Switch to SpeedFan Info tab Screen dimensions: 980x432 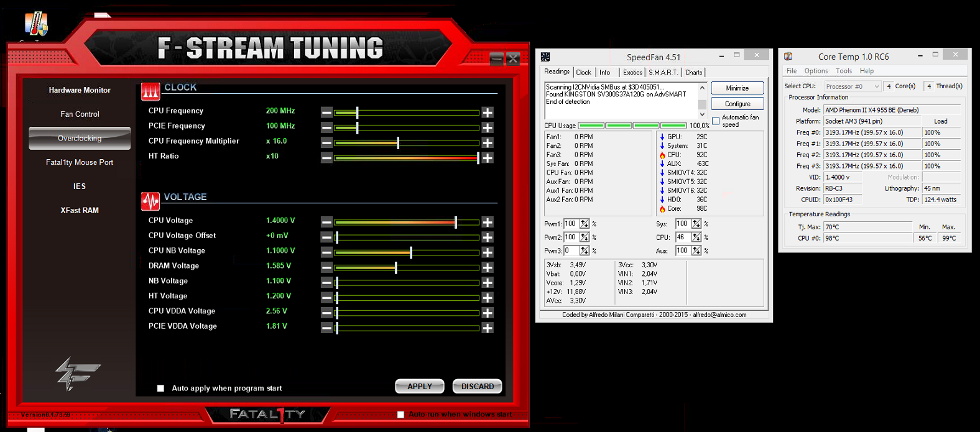[x=605, y=73]
